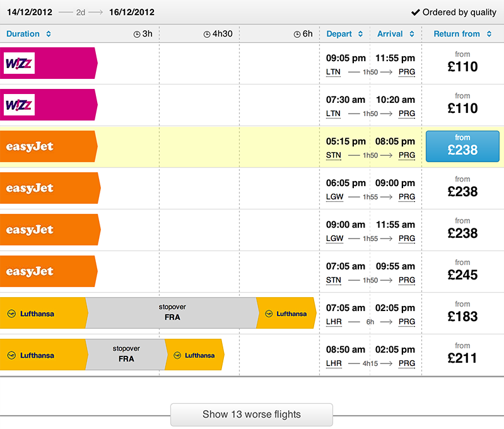This screenshot has height=429, width=504.
Task: Click the clock icon next to 4h30
Action: point(208,34)
